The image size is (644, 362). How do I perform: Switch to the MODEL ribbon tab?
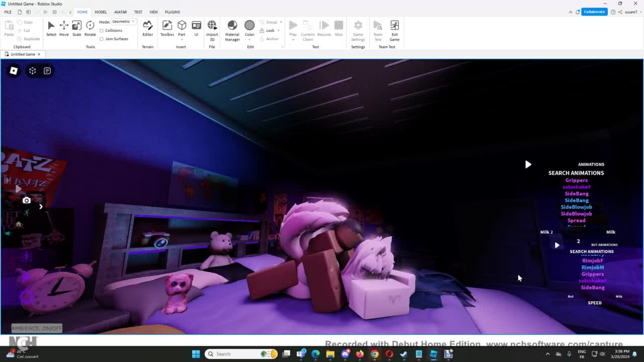[x=101, y=12]
